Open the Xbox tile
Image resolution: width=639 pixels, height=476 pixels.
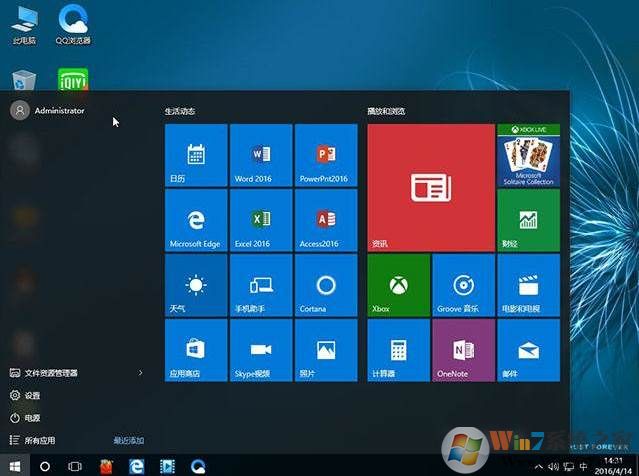click(x=398, y=285)
